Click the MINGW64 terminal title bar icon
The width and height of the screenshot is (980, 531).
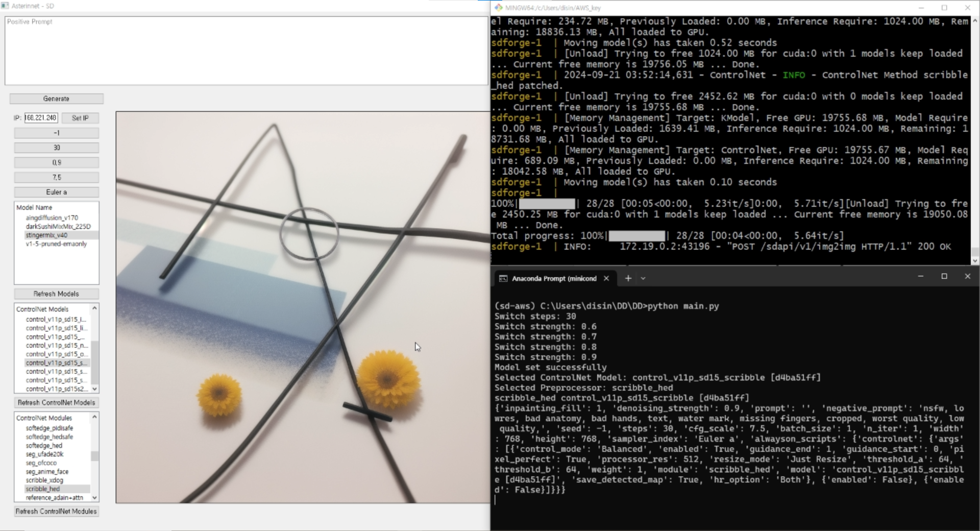tap(499, 8)
